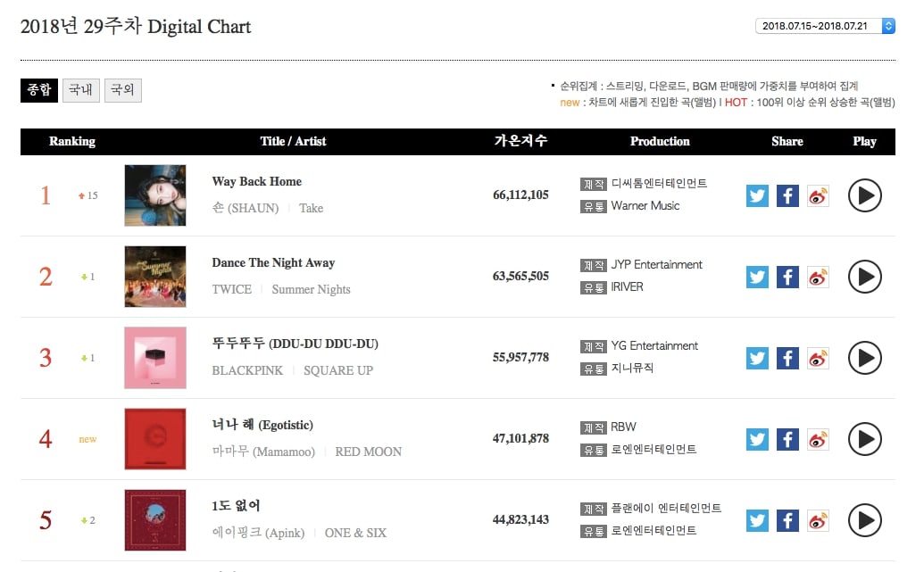
Task: Switch to the 국외 tab
Action: [122, 90]
